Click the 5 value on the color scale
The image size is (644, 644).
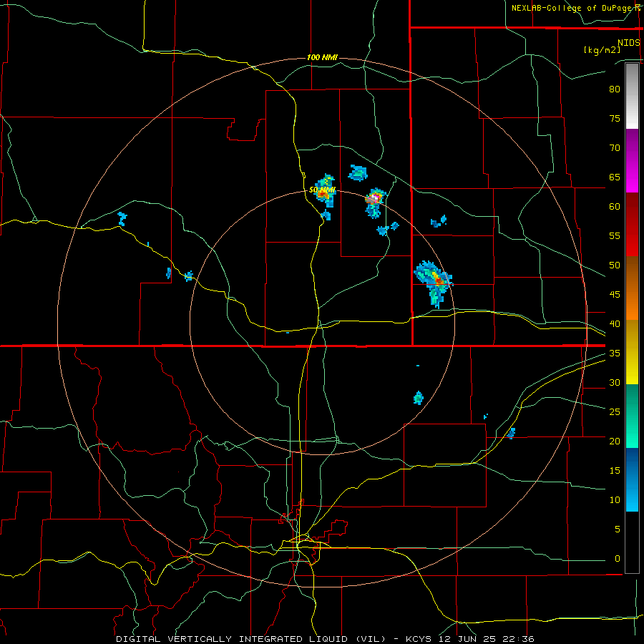618,530
